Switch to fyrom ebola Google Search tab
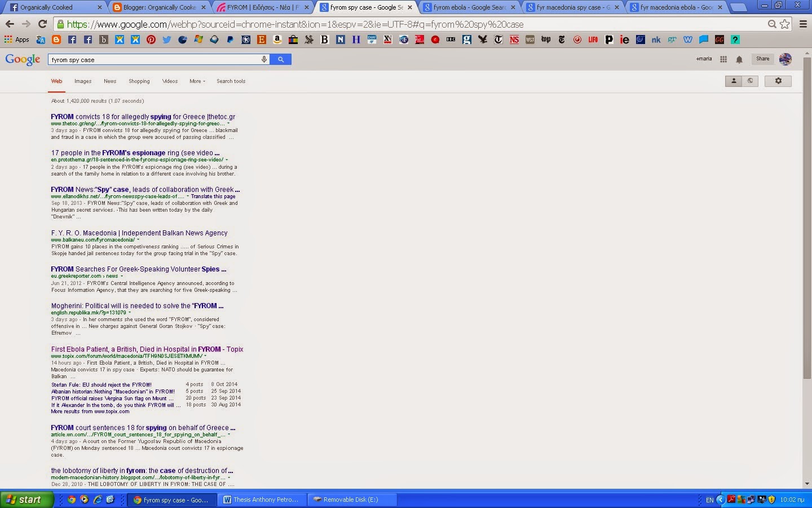Screen dimensions: 812x508 pyautogui.click(x=469, y=7)
